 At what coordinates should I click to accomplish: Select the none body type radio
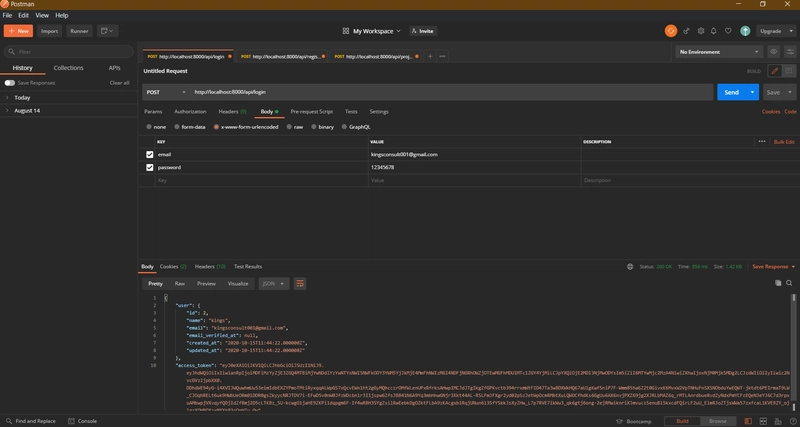(149, 127)
